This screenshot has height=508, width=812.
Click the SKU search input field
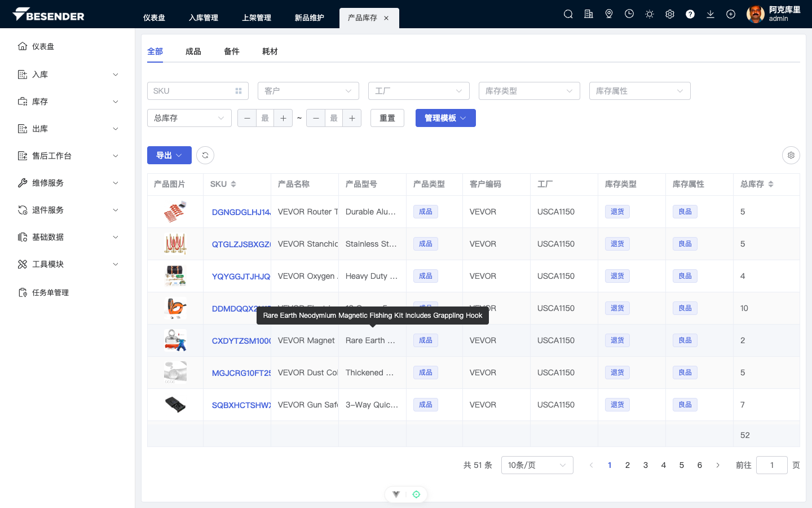tap(198, 91)
